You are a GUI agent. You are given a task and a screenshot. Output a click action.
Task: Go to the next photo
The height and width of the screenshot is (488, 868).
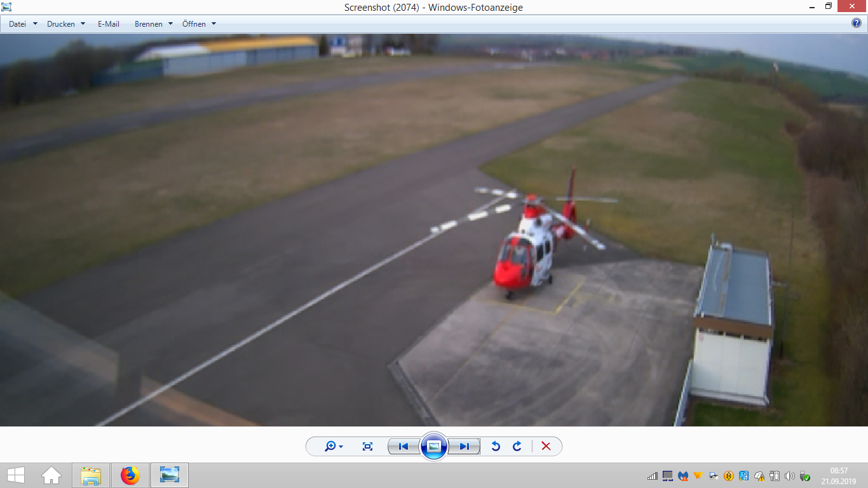(x=464, y=447)
